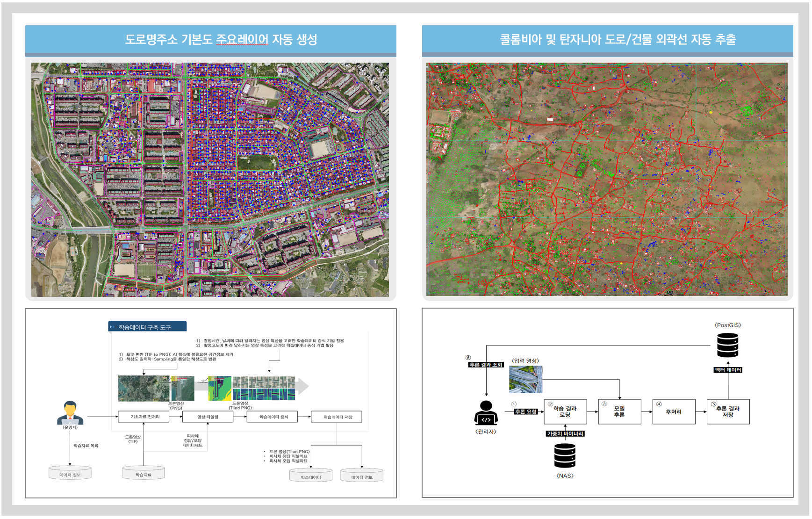Screen dimensions: 812x519
Task: Click the 영상 타일링 process box
Action: (x=208, y=417)
